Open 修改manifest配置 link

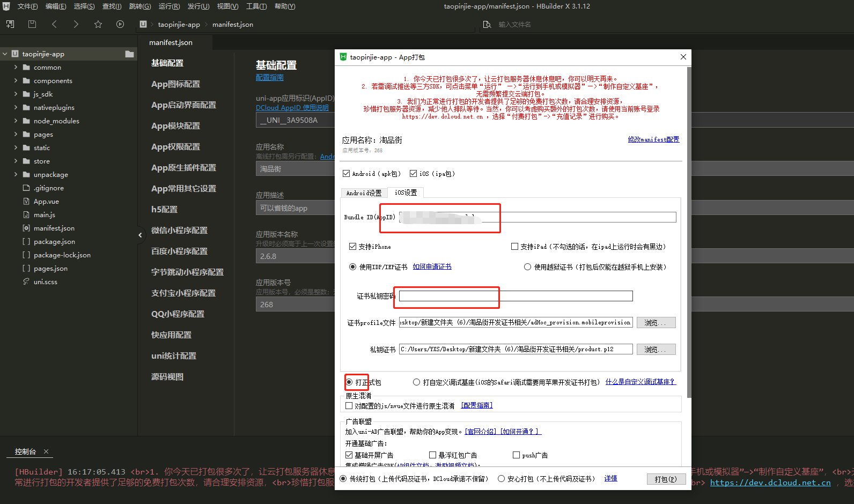[x=653, y=139]
